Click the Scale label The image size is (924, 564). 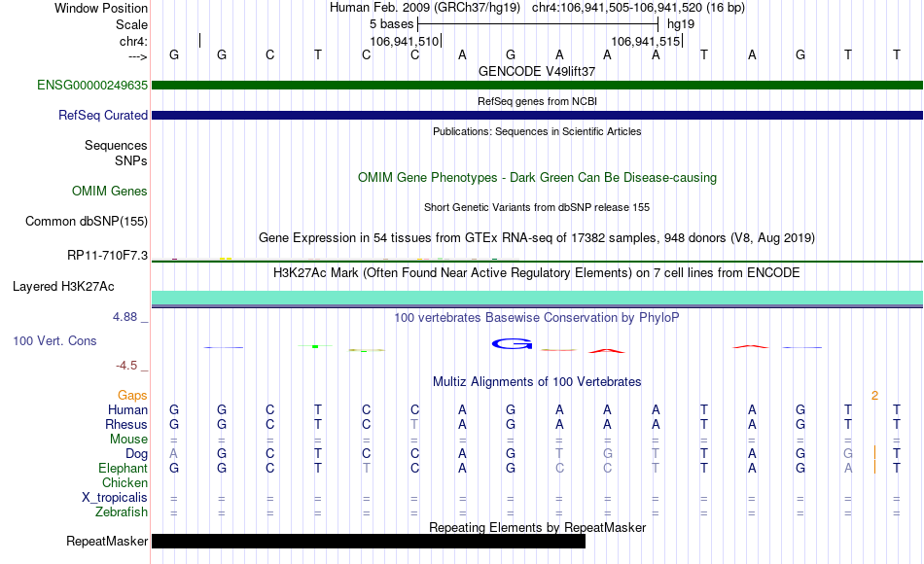[x=131, y=24]
